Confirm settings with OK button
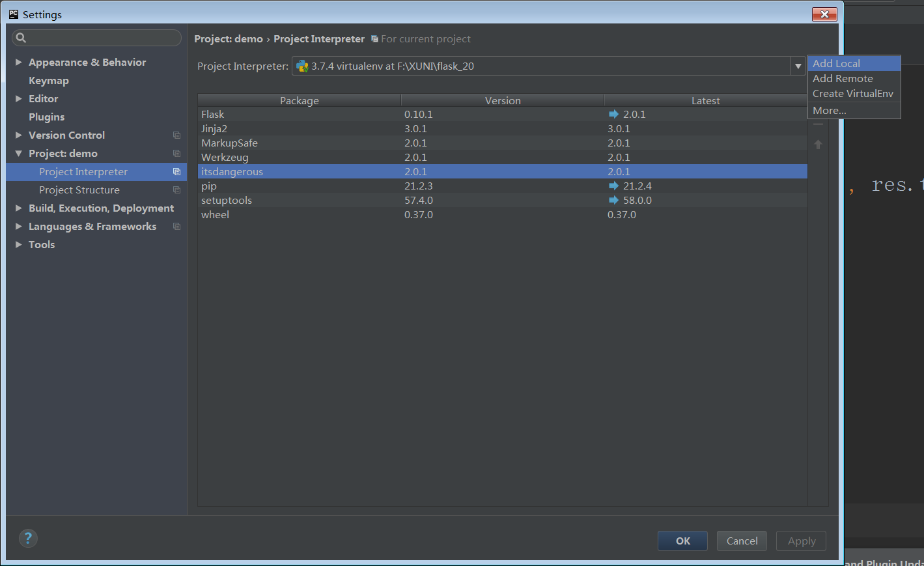 click(682, 541)
